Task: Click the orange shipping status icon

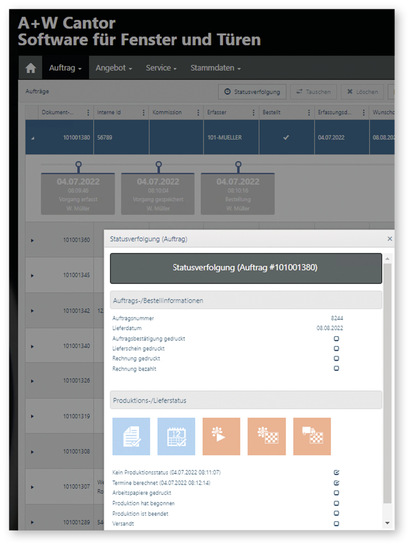Action: point(312,437)
